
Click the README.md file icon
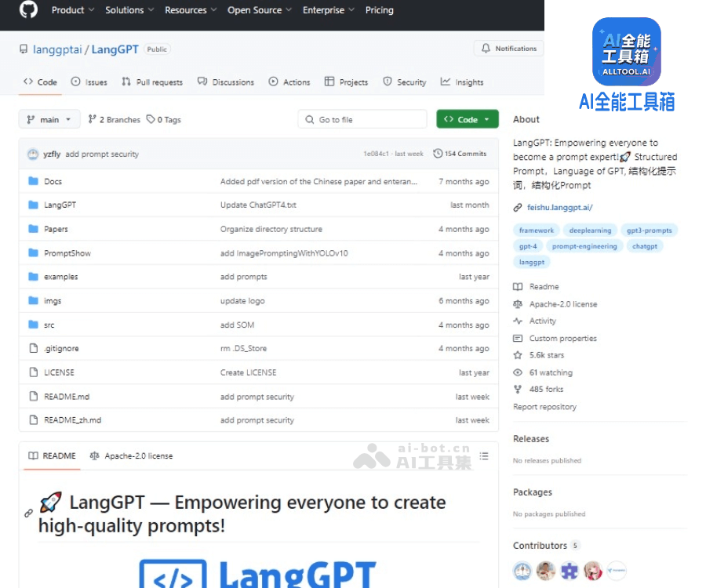pos(33,397)
